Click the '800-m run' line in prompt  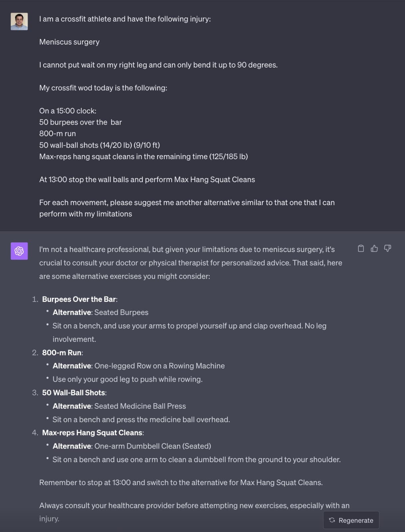58,134
